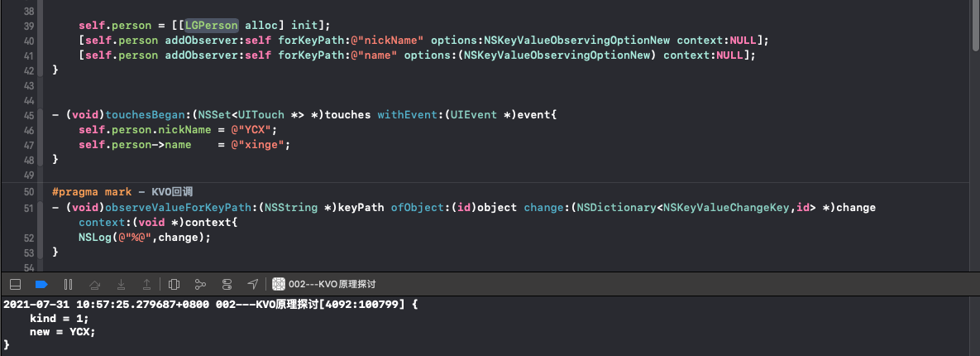Click NSKeyValueChangeKey in method signature
The image size is (980, 356).
point(728,207)
